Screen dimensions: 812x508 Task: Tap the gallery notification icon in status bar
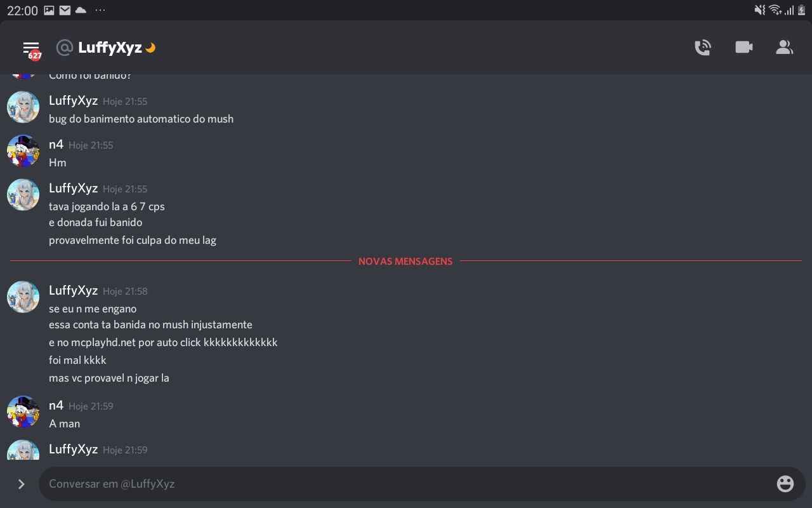(x=49, y=10)
